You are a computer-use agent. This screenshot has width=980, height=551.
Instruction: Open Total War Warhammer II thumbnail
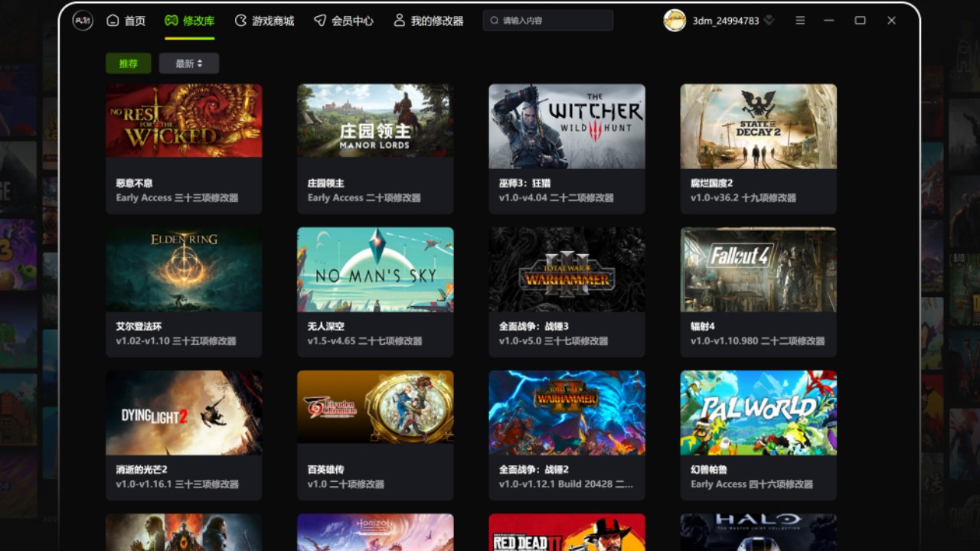tap(567, 413)
